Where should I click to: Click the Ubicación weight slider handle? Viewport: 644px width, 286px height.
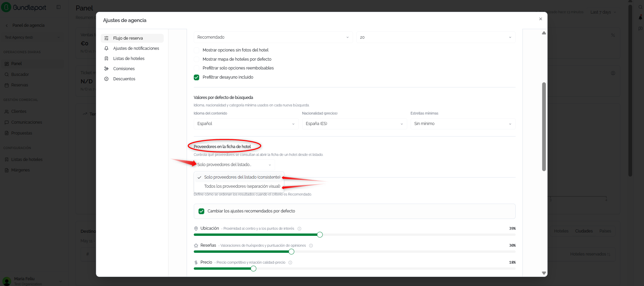(x=320, y=235)
